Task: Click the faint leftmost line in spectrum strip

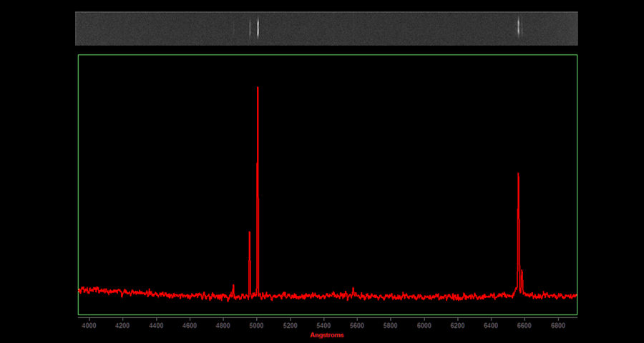Action: click(233, 28)
